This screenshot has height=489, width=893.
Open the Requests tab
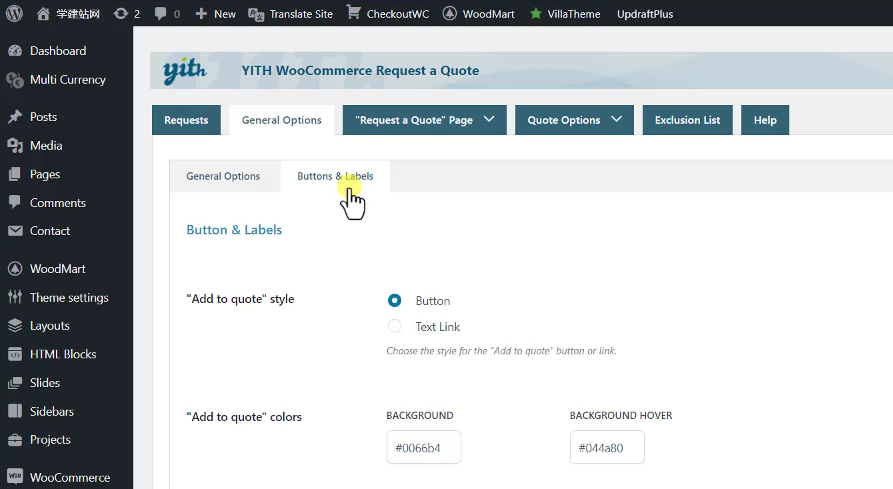pos(186,120)
